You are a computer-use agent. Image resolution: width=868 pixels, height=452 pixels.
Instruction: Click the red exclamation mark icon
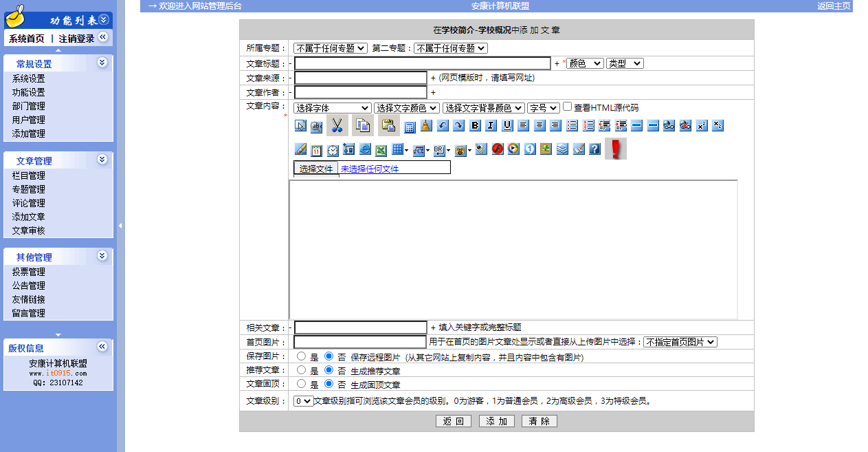615,149
